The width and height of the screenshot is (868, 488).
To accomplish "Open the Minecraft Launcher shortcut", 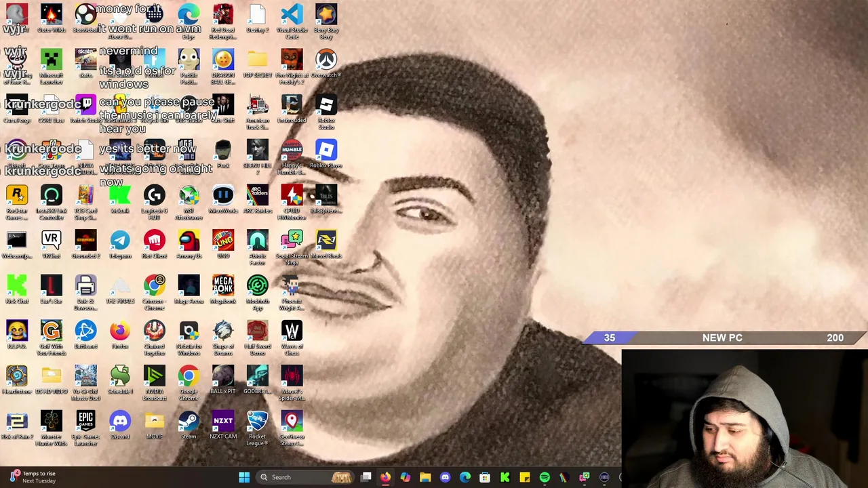I will (51, 66).
